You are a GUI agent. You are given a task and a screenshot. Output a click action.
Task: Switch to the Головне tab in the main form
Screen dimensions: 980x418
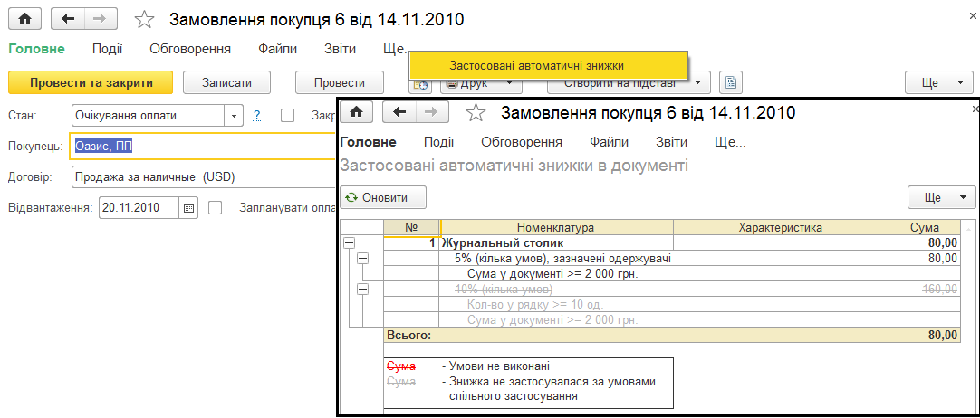pos(37,49)
